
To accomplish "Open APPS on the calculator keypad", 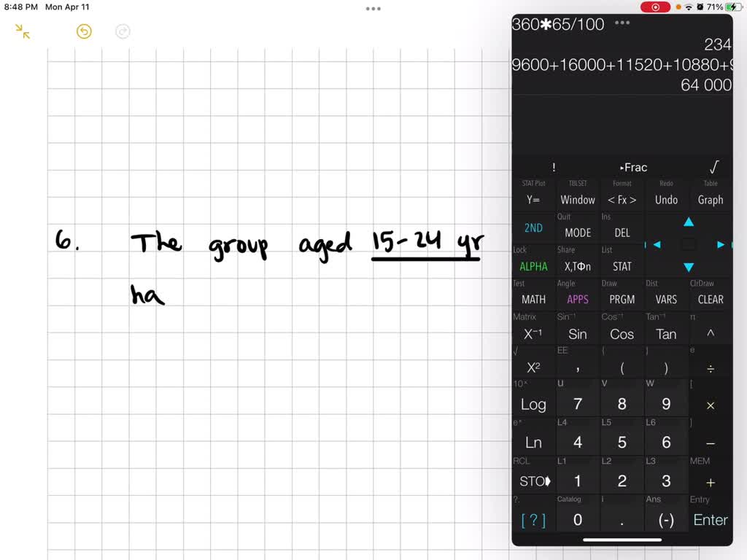I will click(577, 299).
